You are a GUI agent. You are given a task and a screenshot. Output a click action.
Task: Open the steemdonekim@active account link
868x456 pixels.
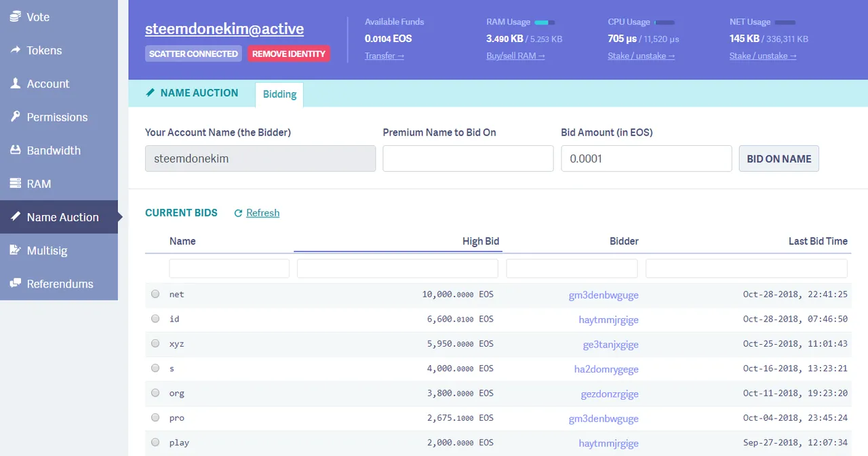pyautogui.click(x=224, y=29)
